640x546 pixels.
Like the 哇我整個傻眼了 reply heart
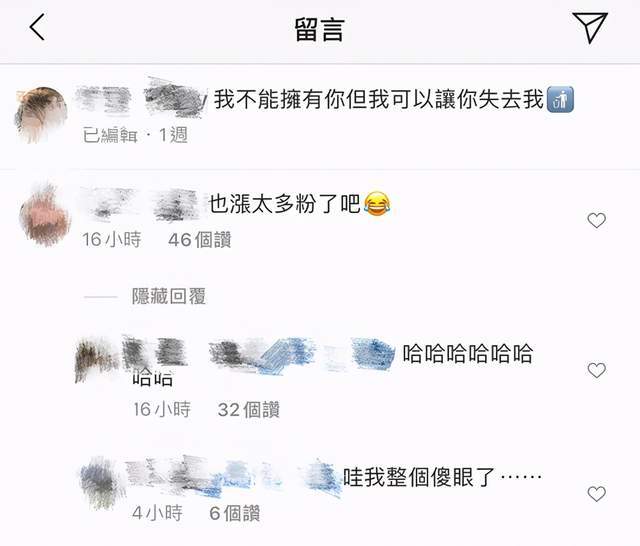(596, 494)
